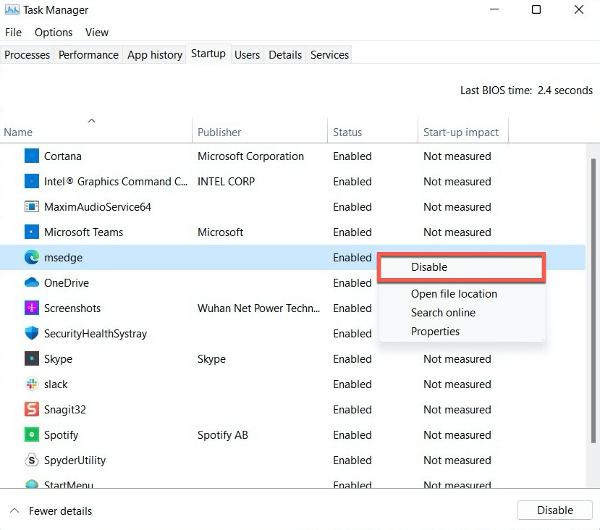Sort by the Name column header
Image resolution: width=600 pixels, height=530 pixels.
tap(96, 131)
